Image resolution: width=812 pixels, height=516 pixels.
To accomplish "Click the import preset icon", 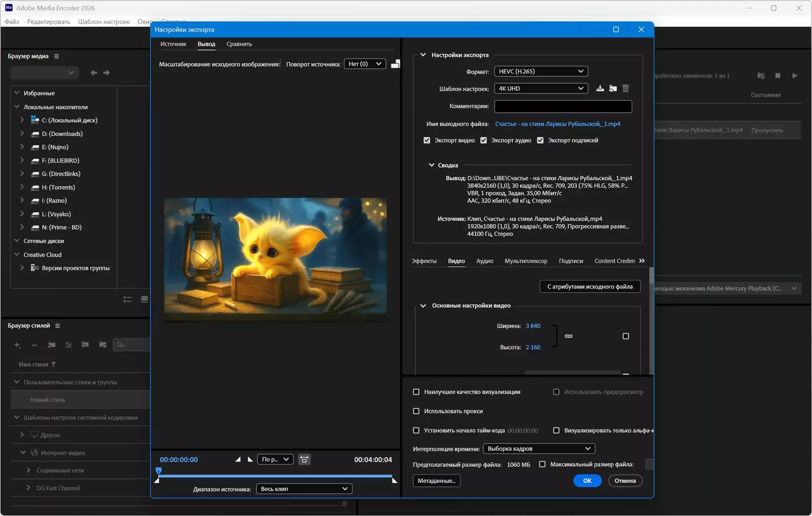I will click(x=613, y=89).
